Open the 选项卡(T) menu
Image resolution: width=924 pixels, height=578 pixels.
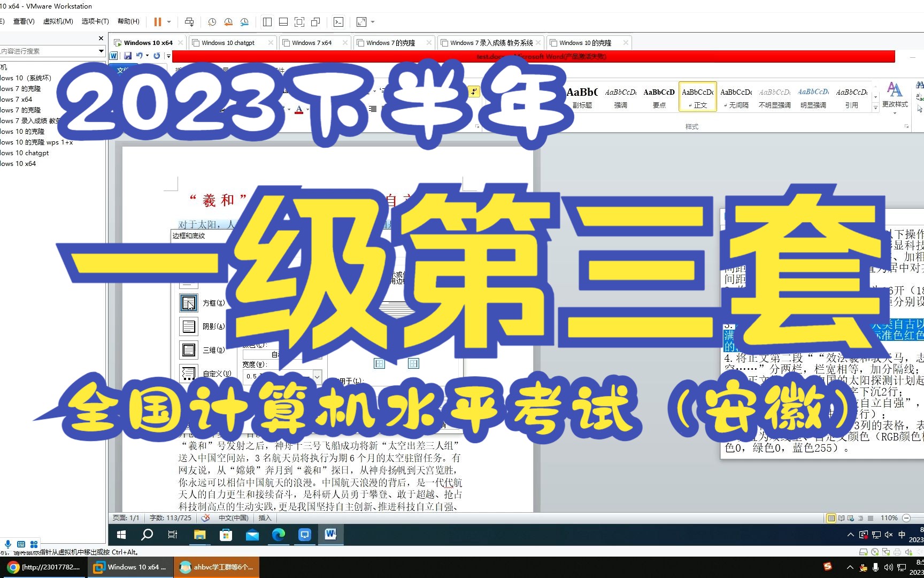[x=95, y=21]
